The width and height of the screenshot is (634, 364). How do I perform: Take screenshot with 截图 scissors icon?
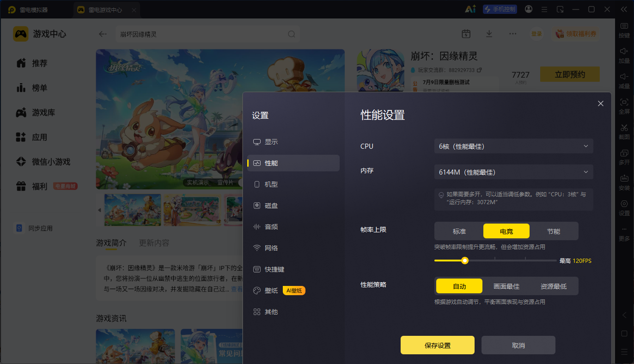point(624,127)
